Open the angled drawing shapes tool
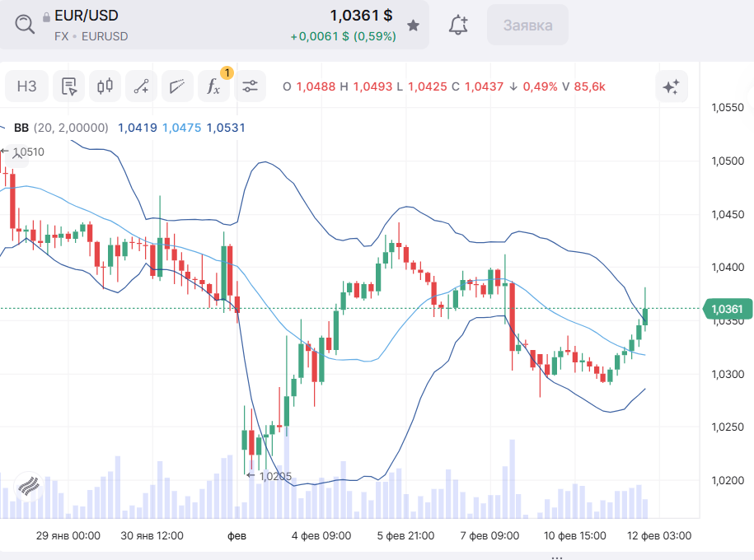Screen dimensions: 754x560 [x=176, y=86]
